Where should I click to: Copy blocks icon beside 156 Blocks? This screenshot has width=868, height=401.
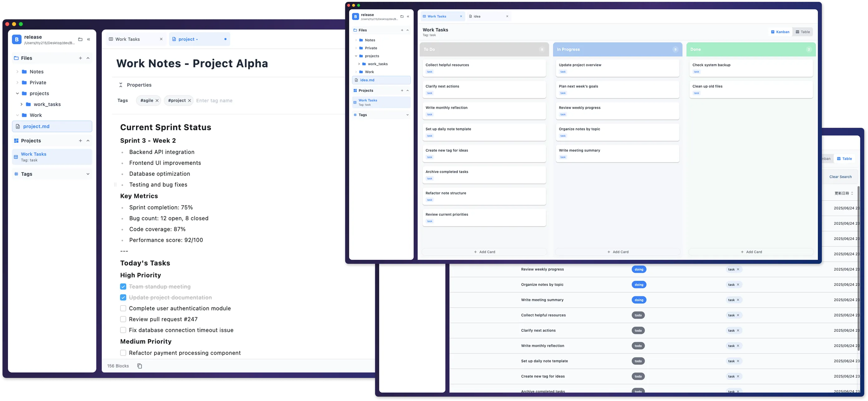click(139, 366)
